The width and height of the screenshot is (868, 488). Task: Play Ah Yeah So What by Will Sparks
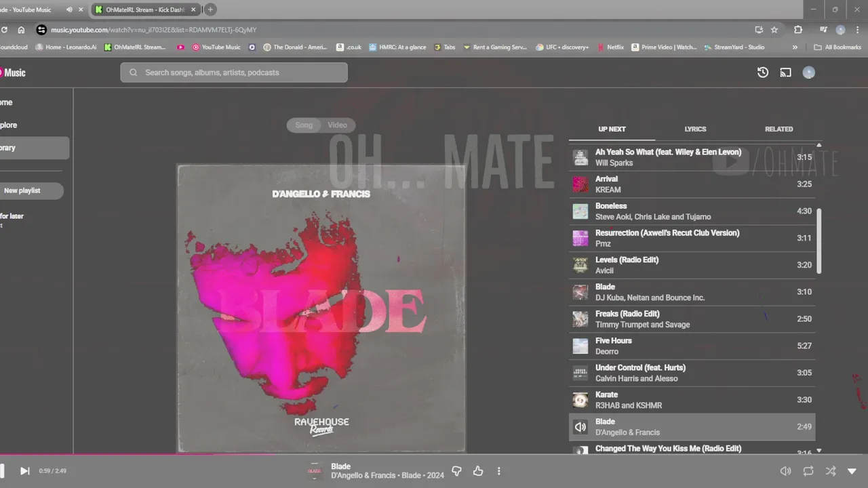tap(692, 157)
